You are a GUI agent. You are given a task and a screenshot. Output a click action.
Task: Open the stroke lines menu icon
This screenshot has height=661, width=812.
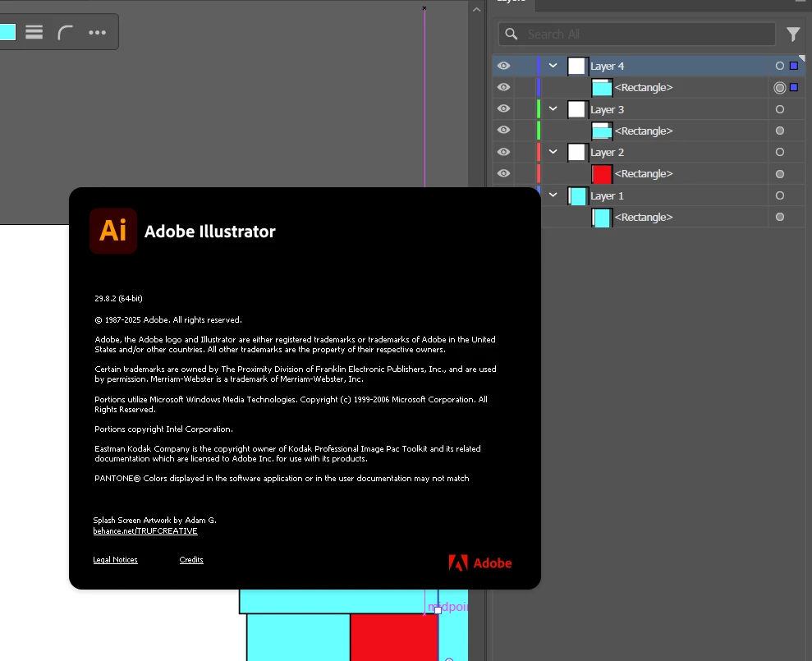tap(34, 32)
